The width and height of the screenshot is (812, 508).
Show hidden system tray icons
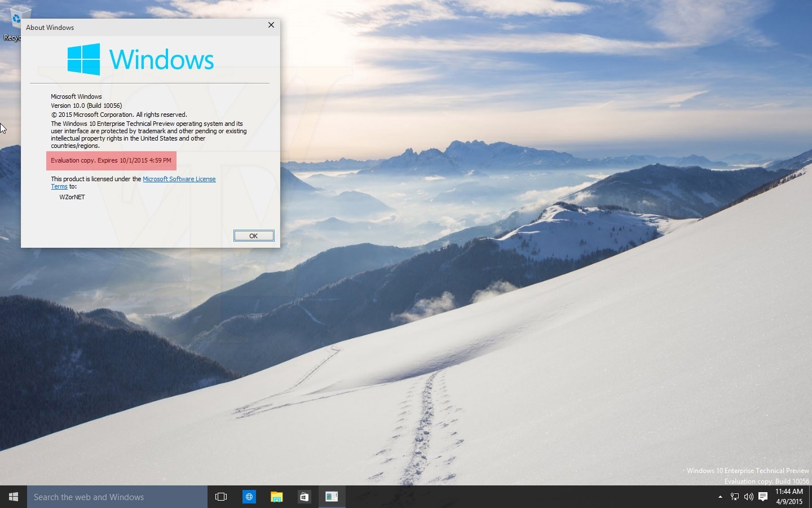click(720, 497)
